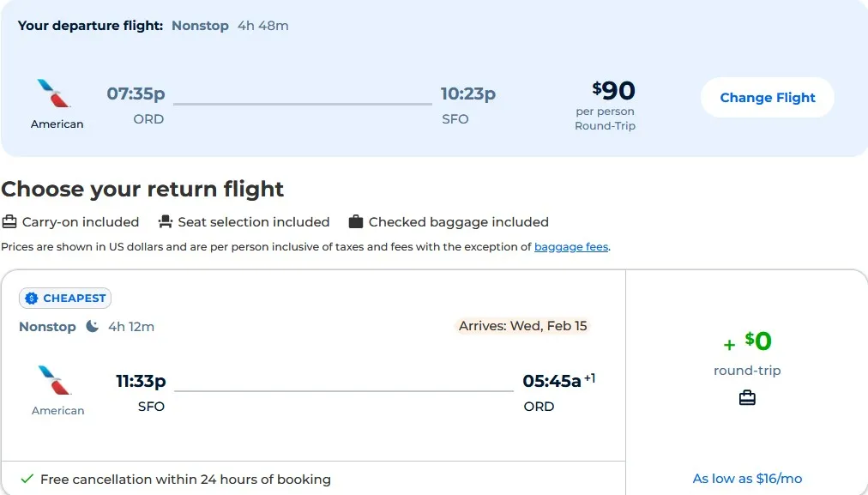Click the baggage icon beside 'Checked baggage included'
The width and height of the screenshot is (868, 495).
[x=355, y=221]
